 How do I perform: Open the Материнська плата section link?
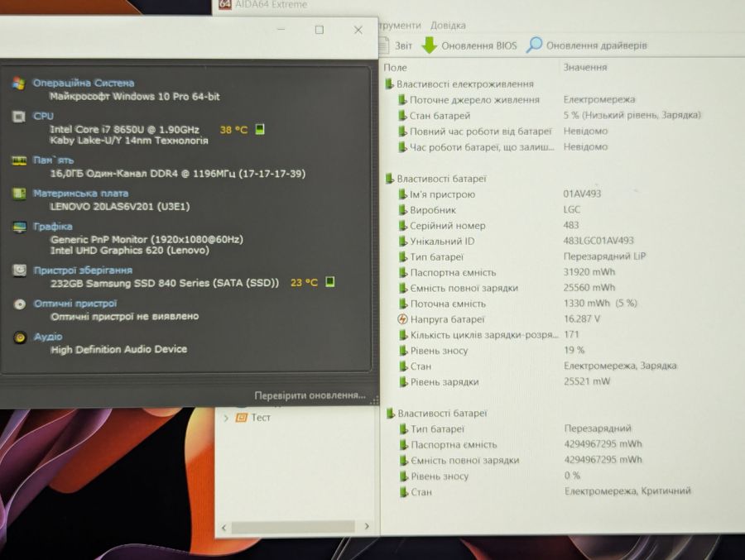[80, 194]
